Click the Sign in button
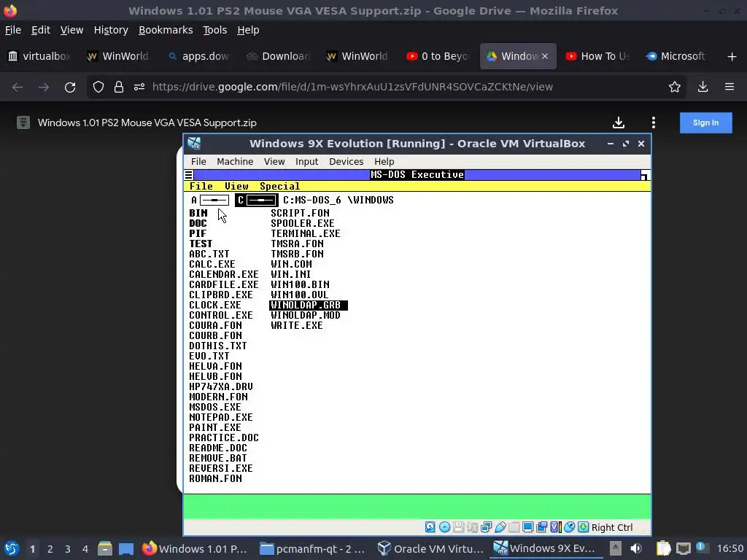 (705, 122)
